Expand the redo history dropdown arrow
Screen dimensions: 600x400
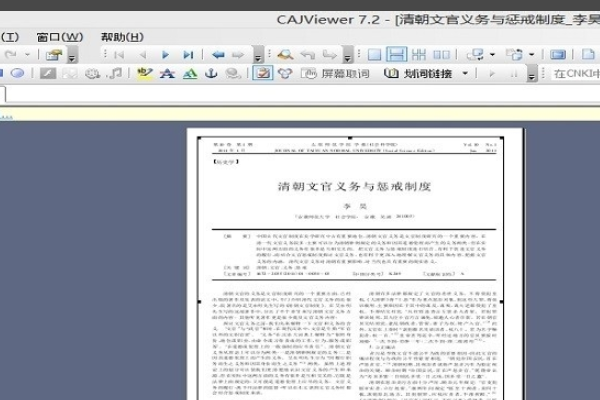[27, 55]
